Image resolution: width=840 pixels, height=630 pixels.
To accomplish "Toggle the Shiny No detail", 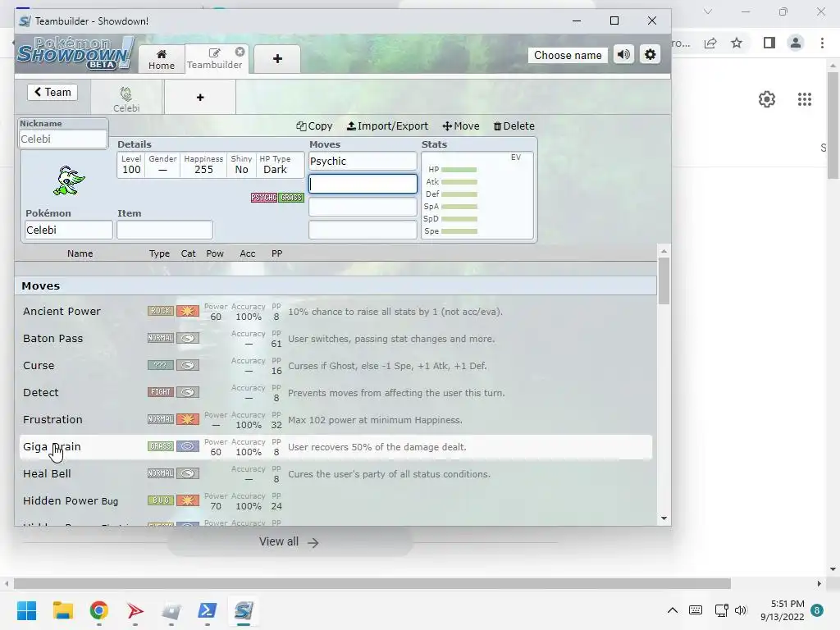I will click(241, 165).
